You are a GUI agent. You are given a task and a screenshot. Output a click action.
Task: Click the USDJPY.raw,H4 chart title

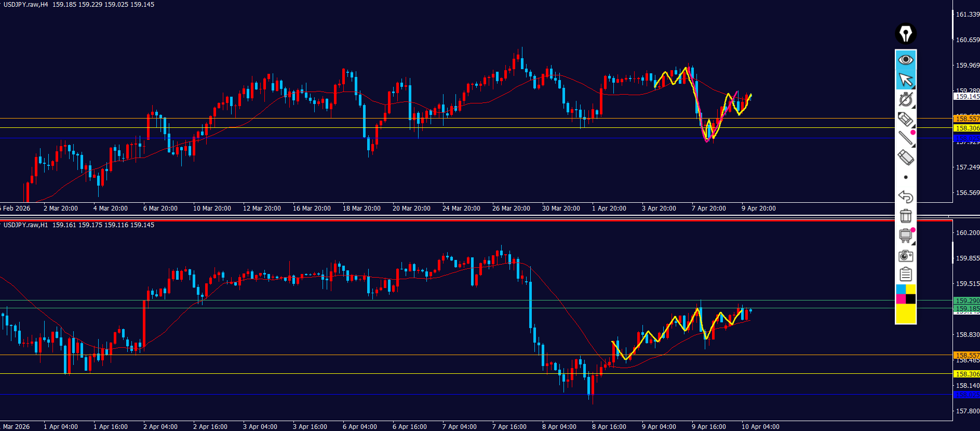tap(25, 5)
